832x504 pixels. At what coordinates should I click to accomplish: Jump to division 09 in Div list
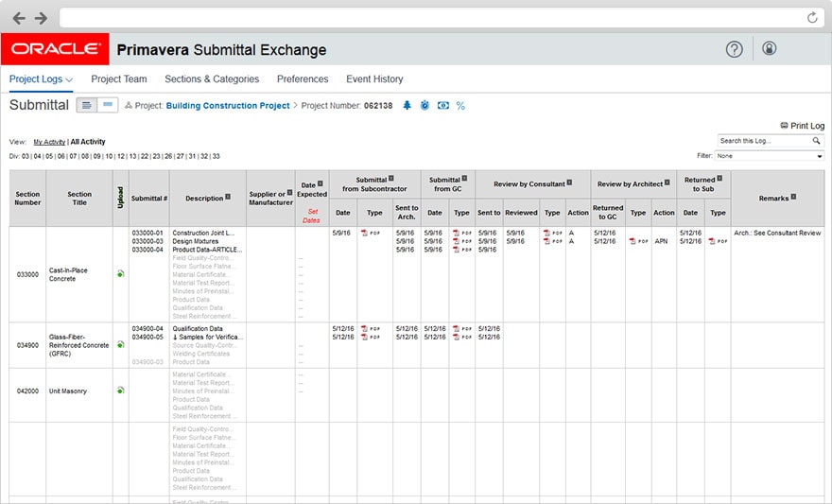tap(96, 157)
